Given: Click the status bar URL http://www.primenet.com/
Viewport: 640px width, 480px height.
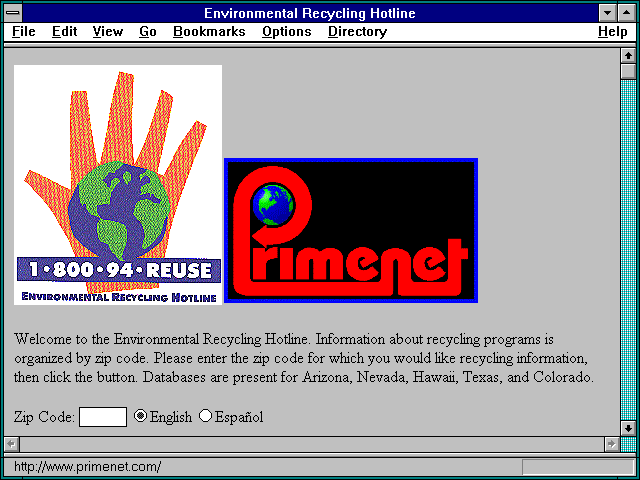Looking at the screenshot, I should [87, 467].
